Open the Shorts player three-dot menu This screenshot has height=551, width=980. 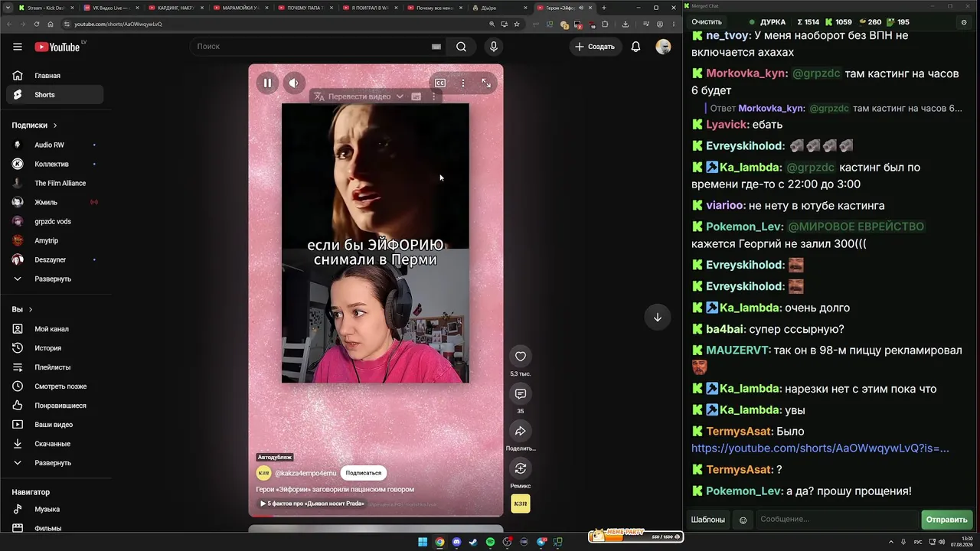point(462,83)
